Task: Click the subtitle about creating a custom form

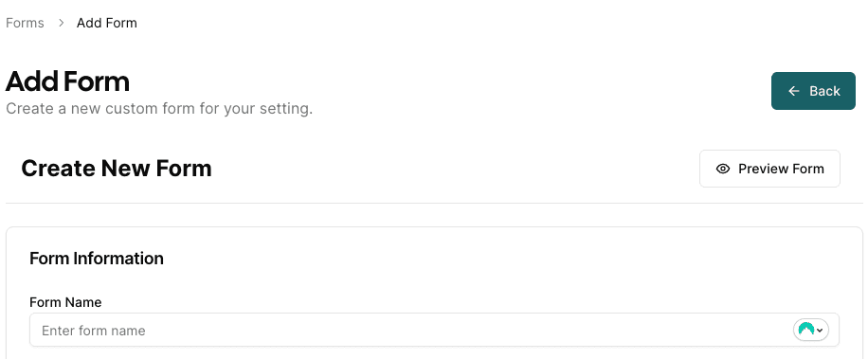Action: point(159,108)
